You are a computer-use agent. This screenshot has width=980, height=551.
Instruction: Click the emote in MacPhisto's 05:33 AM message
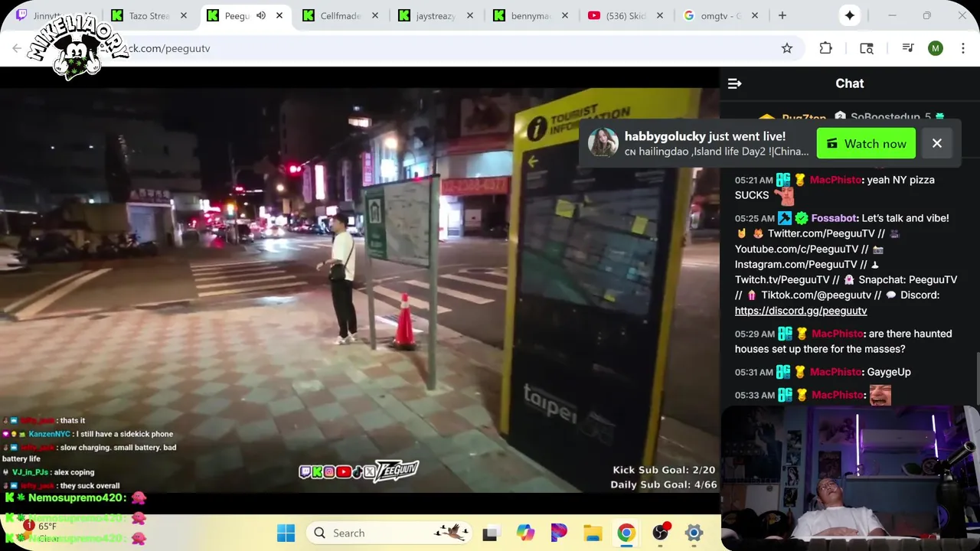click(880, 395)
